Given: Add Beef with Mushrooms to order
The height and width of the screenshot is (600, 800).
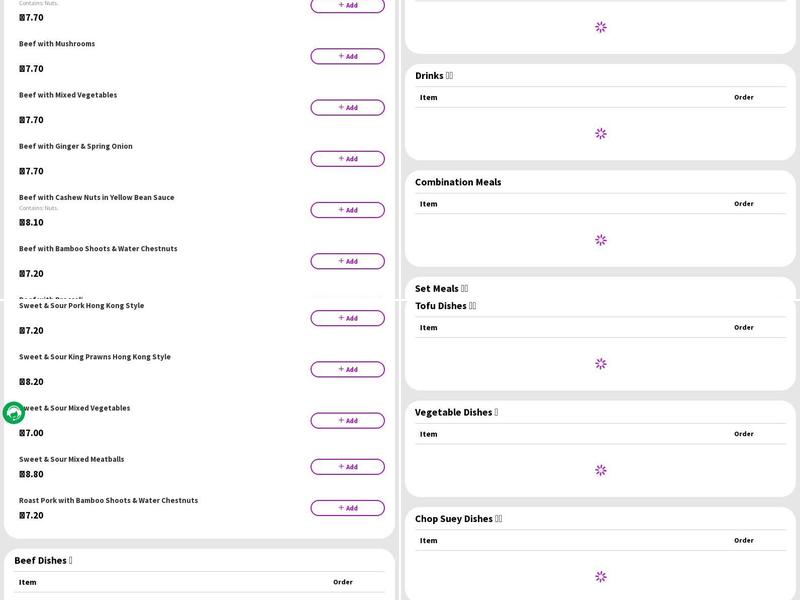Looking at the screenshot, I should click(347, 56).
